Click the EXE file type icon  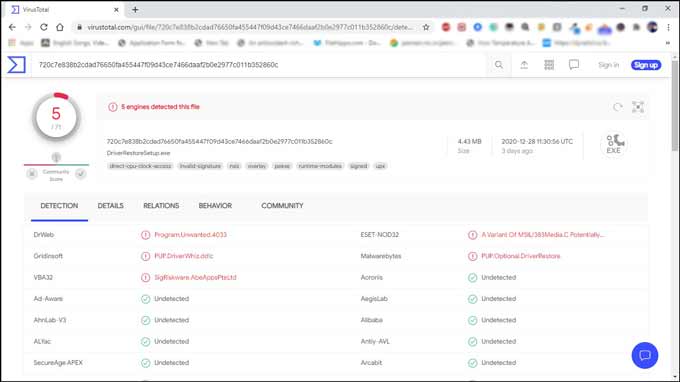click(x=614, y=144)
